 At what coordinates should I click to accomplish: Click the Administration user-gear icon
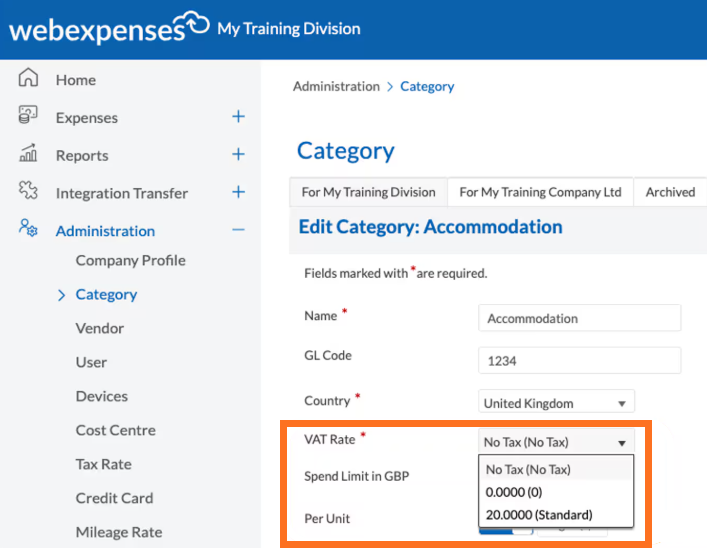(x=28, y=228)
